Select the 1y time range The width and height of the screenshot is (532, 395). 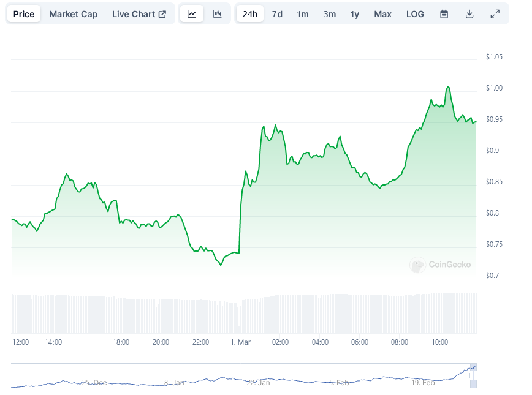pos(354,14)
